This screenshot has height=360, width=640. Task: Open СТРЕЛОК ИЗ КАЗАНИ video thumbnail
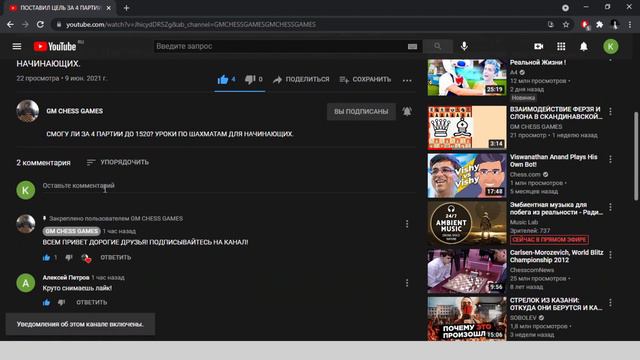click(x=467, y=319)
